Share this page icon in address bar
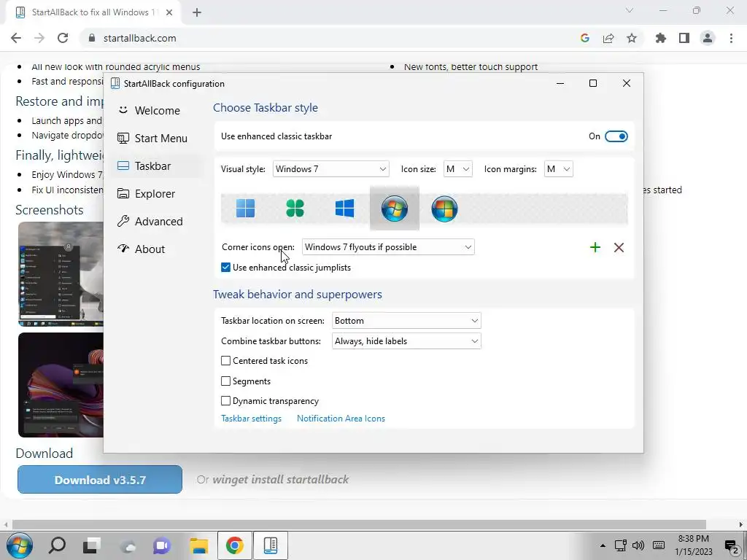Screen dimensions: 747x560 (x=608, y=38)
